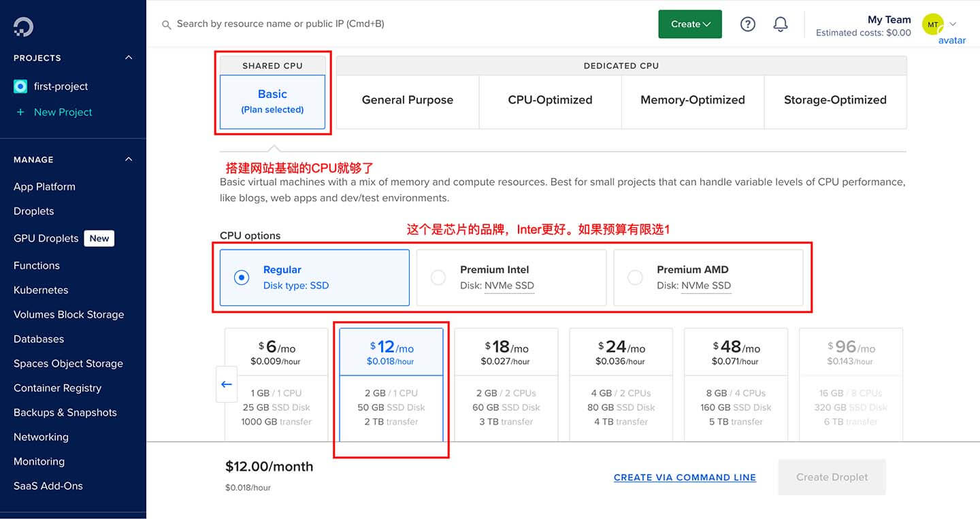The width and height of the screenshot is (980, 519).
Task: Switch to CPU-Optimized plan tab
Action: click(x=550, y=101)
